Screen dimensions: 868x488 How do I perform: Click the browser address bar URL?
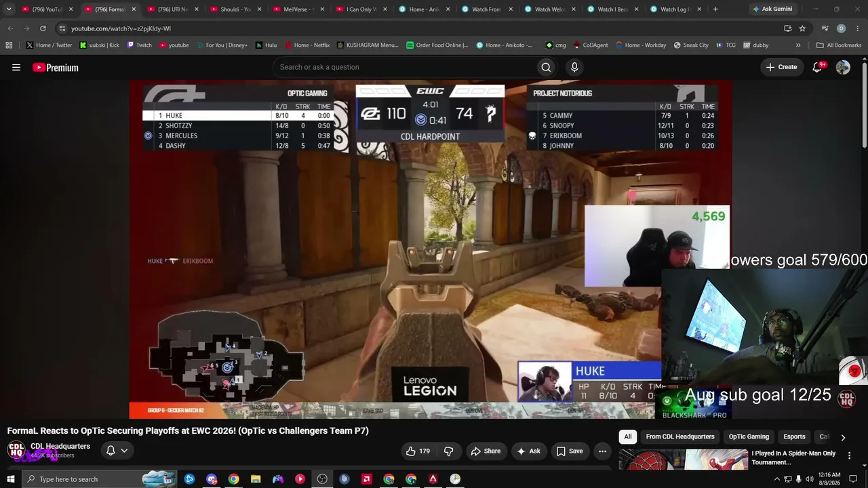point(121,28)
